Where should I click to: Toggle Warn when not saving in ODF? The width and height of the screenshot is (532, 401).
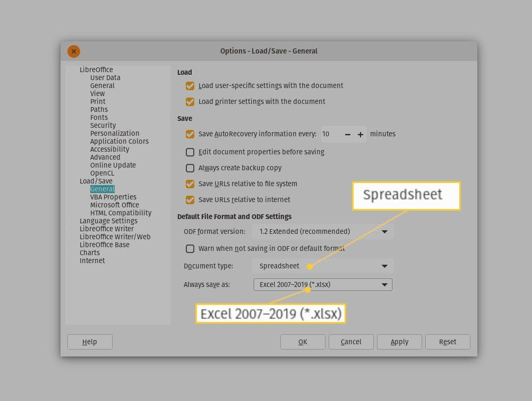click(190, 249)
